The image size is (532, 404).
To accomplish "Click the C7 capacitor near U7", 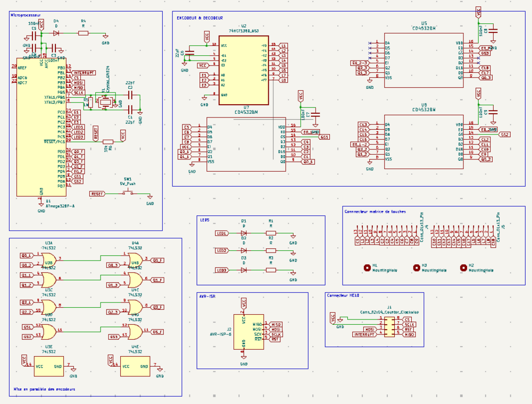I will pos(315,115).
